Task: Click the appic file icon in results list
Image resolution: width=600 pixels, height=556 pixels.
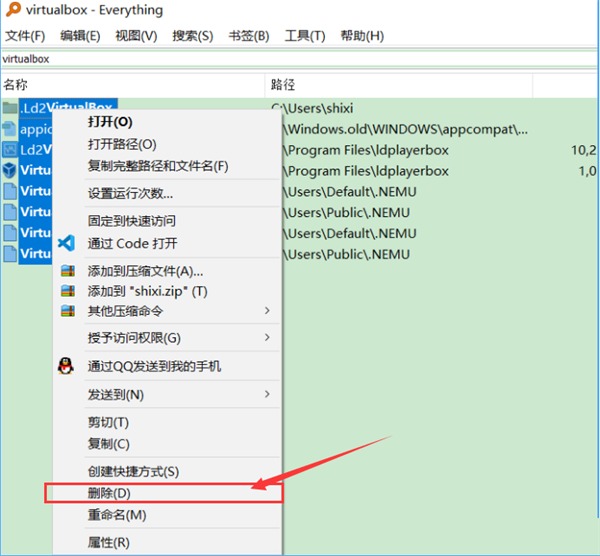Action: tap(11, 128)
